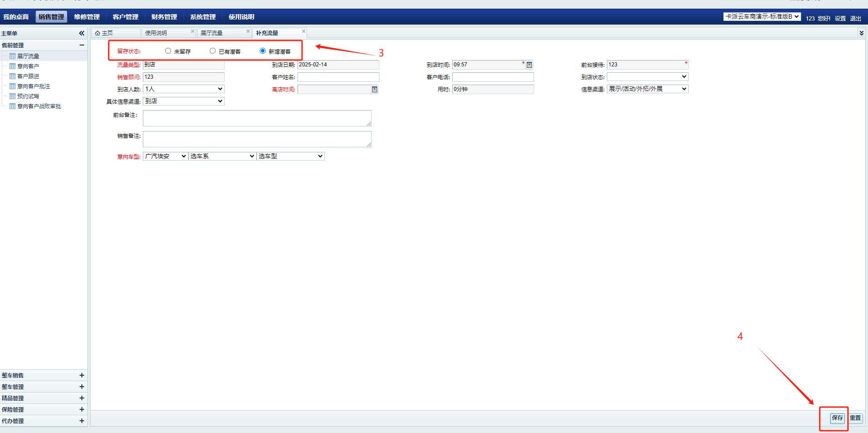Open 意向客户 in the sidebar tree

coord(28,66)
